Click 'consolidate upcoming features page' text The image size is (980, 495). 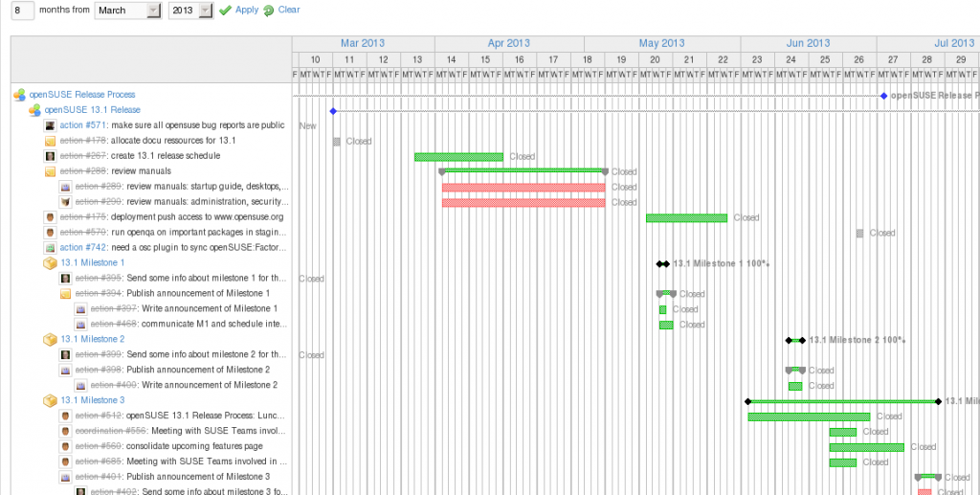point(194,446)
